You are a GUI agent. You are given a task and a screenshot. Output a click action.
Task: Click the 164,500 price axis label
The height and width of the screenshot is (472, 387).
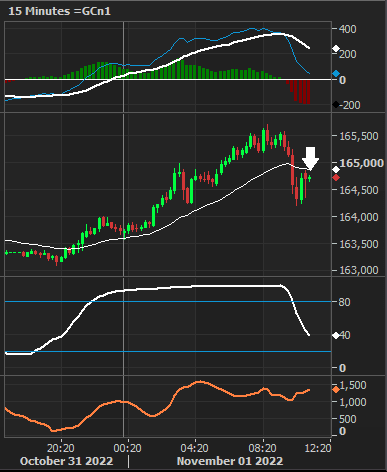pyautogui.click(x=359, y=190)
